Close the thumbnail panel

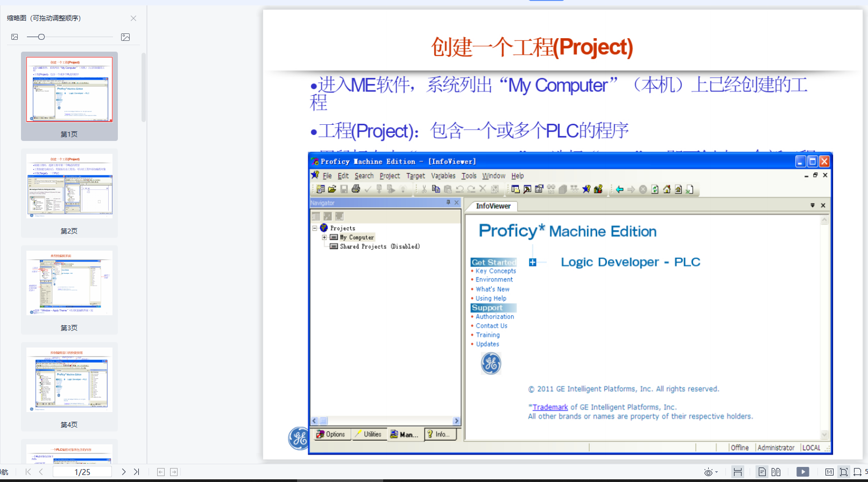[x=133, y=18]
